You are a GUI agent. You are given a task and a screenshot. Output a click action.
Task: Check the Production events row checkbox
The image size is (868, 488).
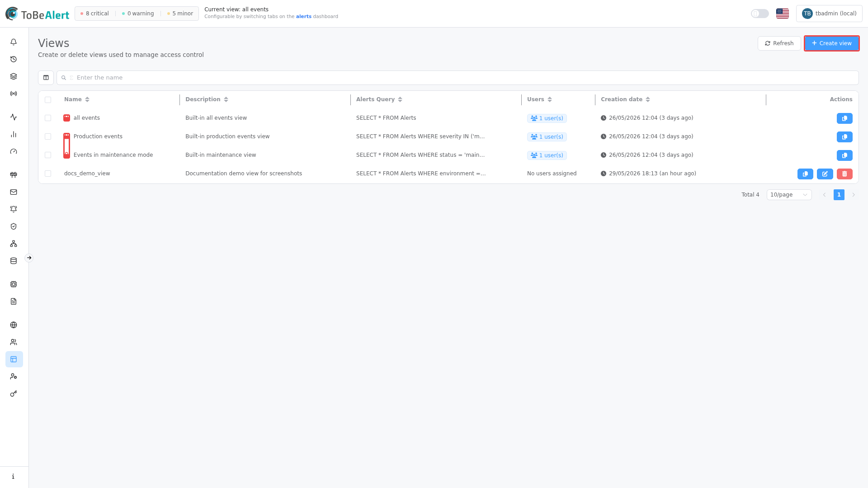pos(48,136)
